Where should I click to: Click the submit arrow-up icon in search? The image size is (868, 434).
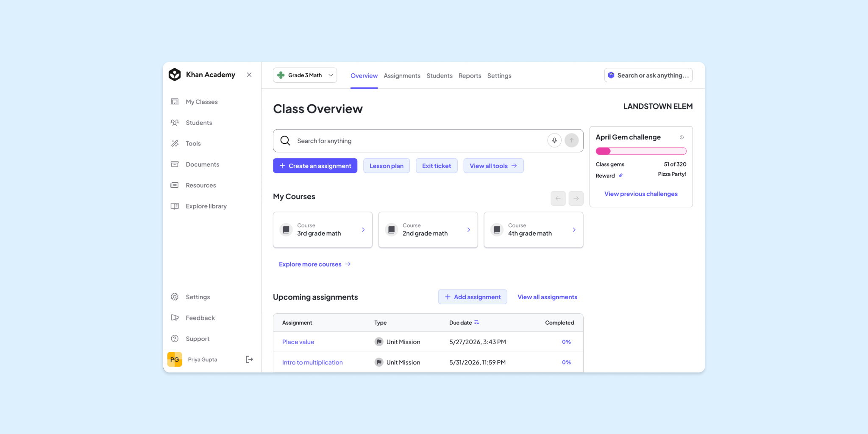[572, 140]
